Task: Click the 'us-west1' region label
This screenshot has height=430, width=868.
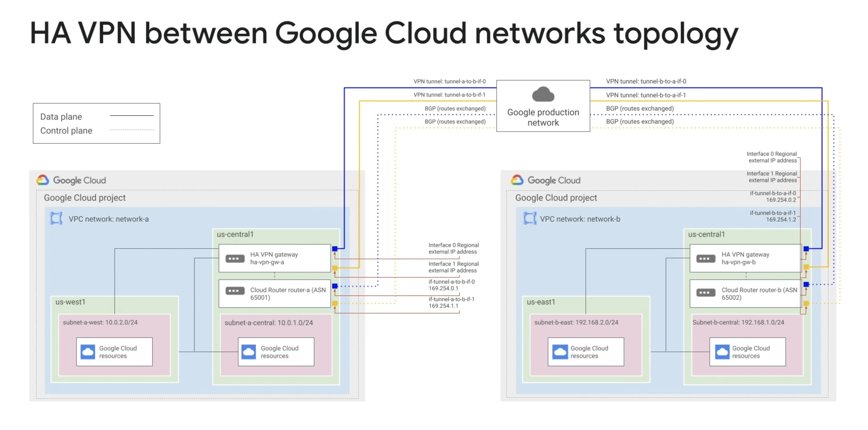Action: coord(70,302)
